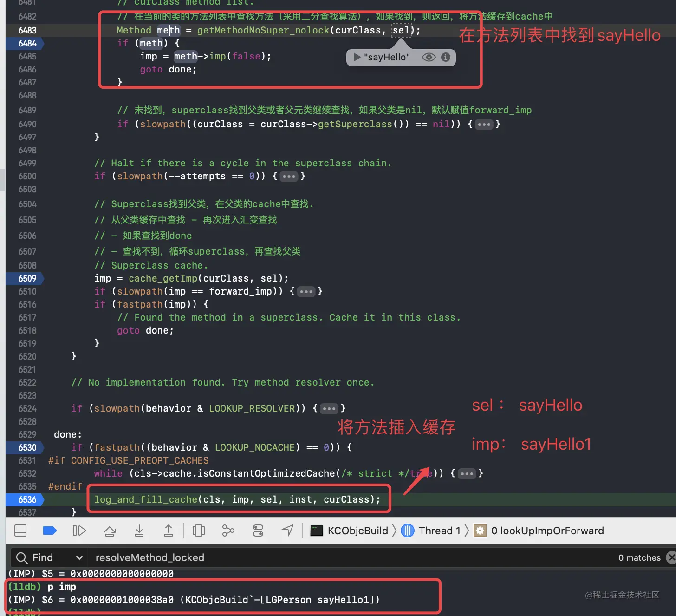The image size is (676, 616).
Task: Click the Simulate Location arrow icon
Action: click(288, 530)
